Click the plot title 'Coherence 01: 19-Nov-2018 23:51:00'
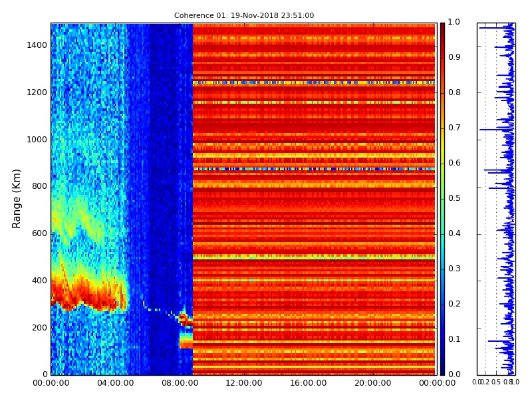Image resolution: width=532 pixels, height=399 pixels. pos(244,15)
